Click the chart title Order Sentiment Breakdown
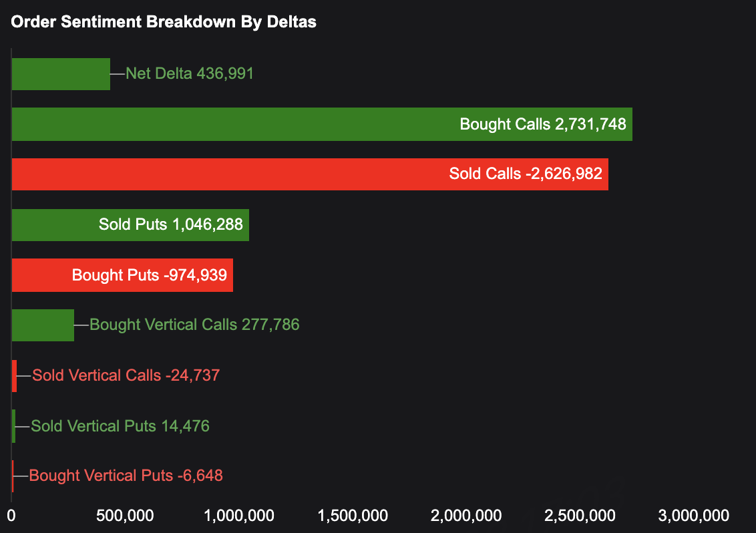Screen dimensions: 756x533 pyautogui.click(x=164, y=22)
